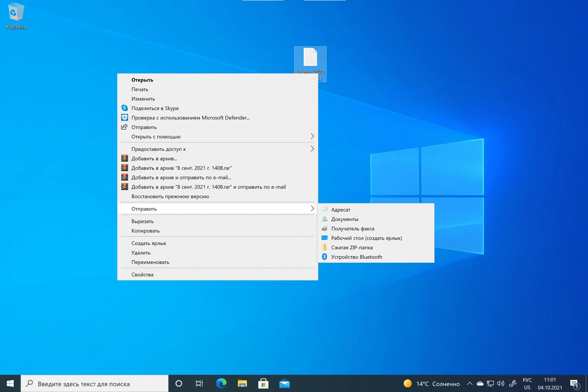Click the Task View taskbar icon
588x392 pixels.
199,383
